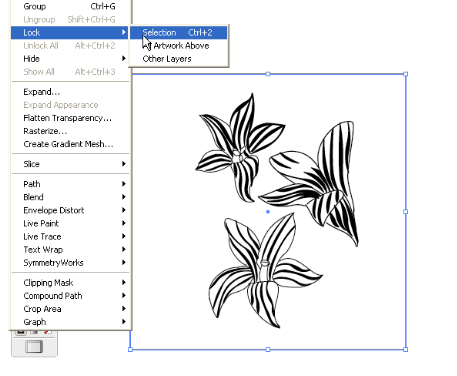
Task: Click the greyed Unlock All entry
Action: [x=70, y=46]
